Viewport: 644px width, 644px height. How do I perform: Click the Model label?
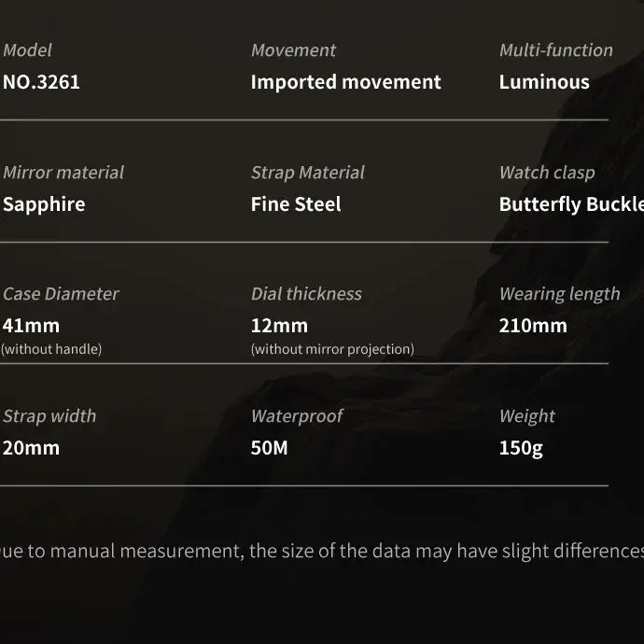27,50
